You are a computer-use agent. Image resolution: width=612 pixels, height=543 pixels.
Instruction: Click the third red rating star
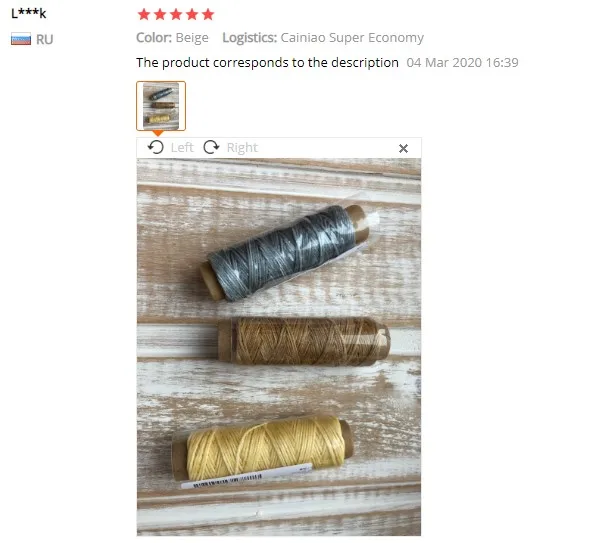[x=176, y=14]
